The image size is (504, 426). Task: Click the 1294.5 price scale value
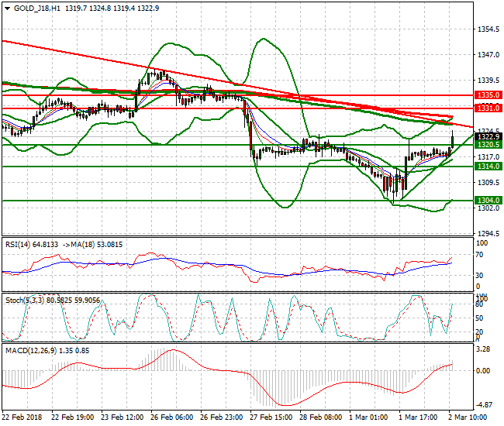488,233
